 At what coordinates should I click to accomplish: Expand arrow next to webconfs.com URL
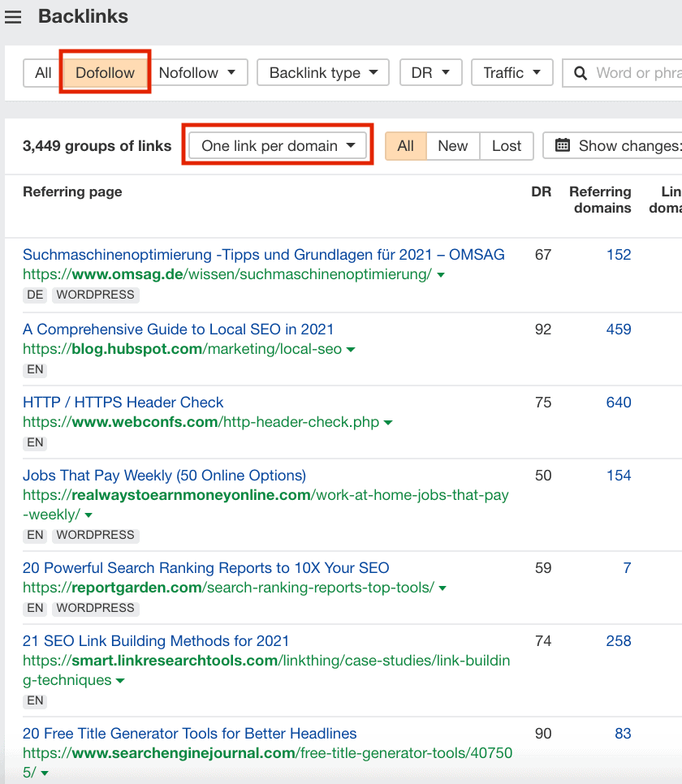click(388, 423)
